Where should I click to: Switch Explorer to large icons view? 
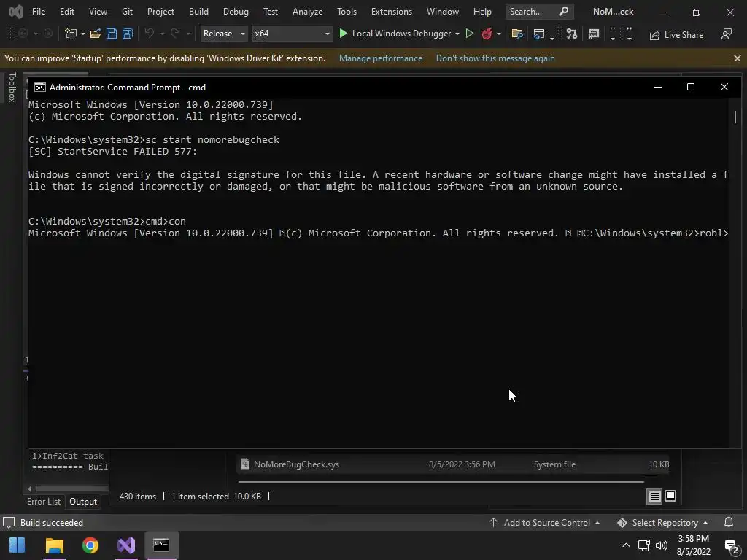pos(670,496)
